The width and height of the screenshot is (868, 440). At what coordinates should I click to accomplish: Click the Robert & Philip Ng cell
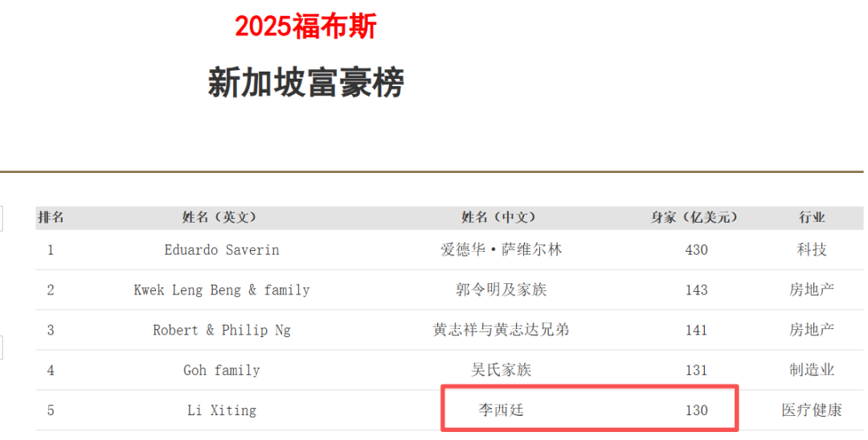[221, 331]
